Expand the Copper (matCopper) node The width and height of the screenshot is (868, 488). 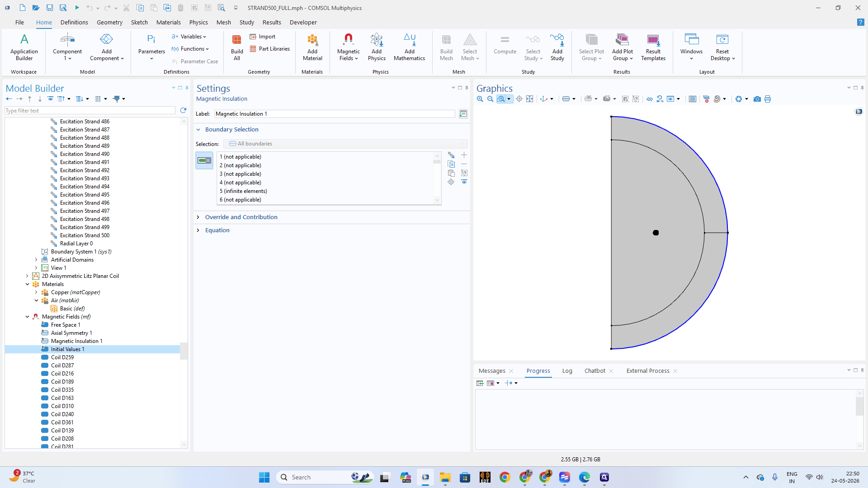tap(36, 292)
